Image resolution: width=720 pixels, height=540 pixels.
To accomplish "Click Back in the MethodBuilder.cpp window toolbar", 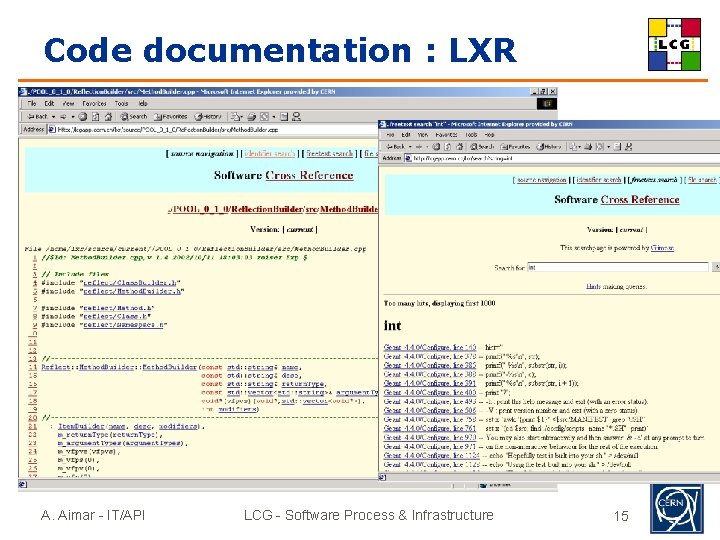I will [x=38, y=117].
